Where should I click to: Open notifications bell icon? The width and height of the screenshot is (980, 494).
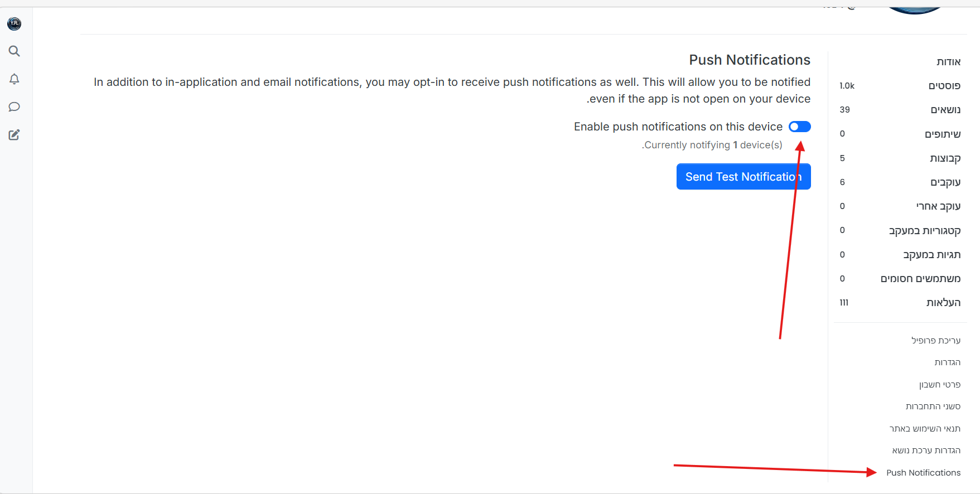point(15,79)
